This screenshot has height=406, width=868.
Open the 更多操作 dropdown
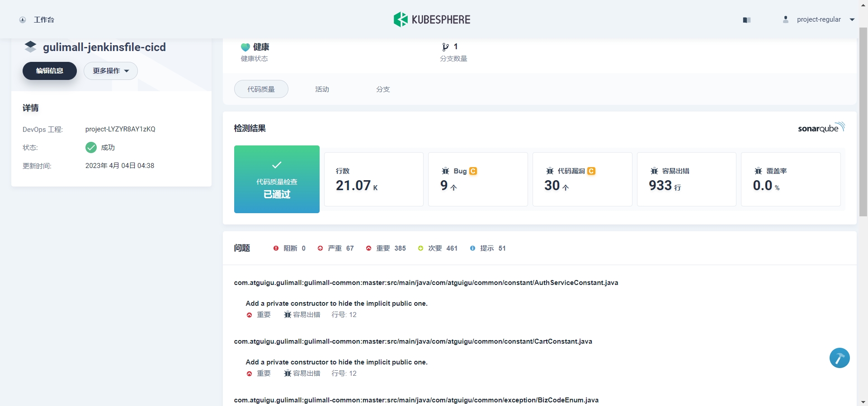pyautogui.click(x=111, y=71)
